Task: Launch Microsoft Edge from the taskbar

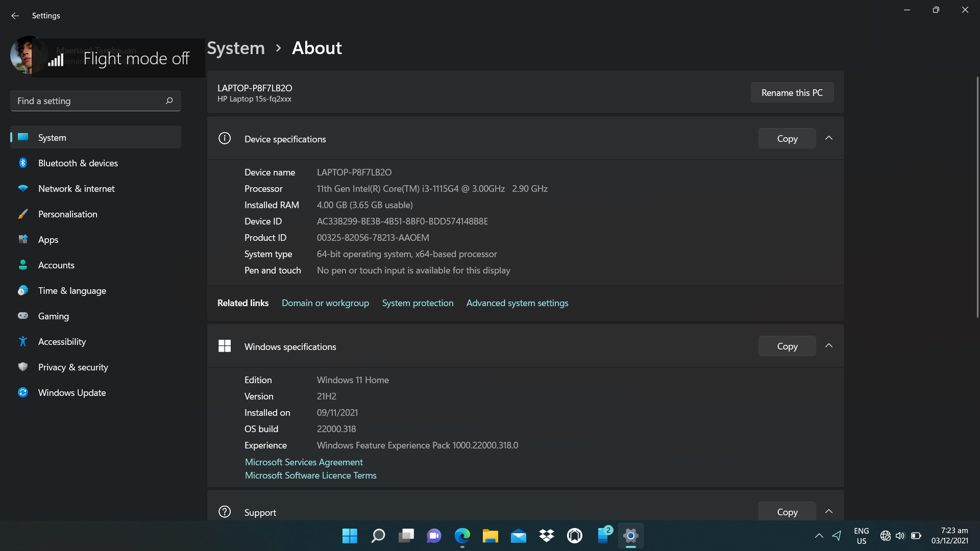Action: 462,536
